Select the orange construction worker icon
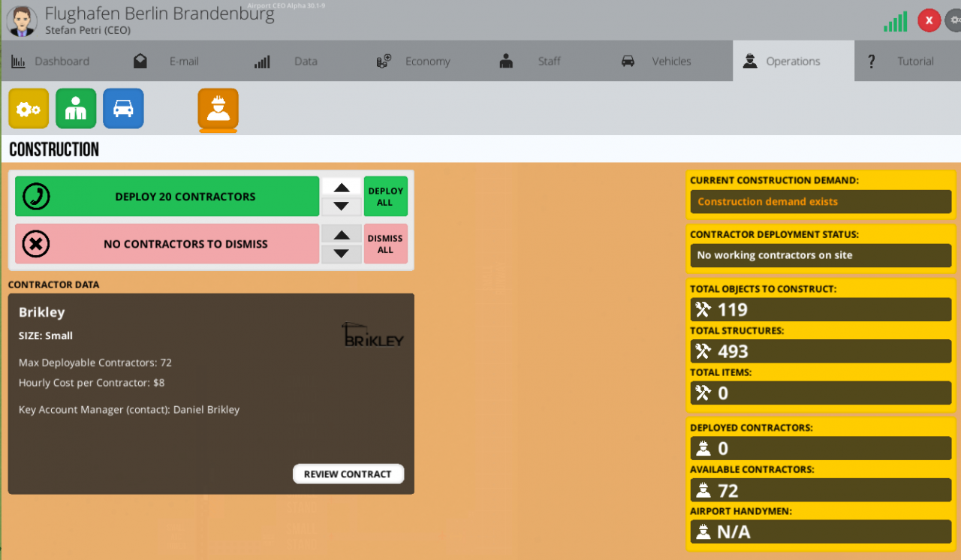 point(218,109)
